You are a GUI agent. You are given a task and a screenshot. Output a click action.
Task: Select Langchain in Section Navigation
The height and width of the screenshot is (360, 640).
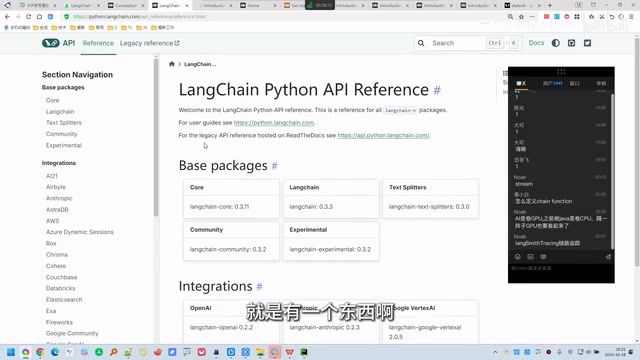pos(60,111)
